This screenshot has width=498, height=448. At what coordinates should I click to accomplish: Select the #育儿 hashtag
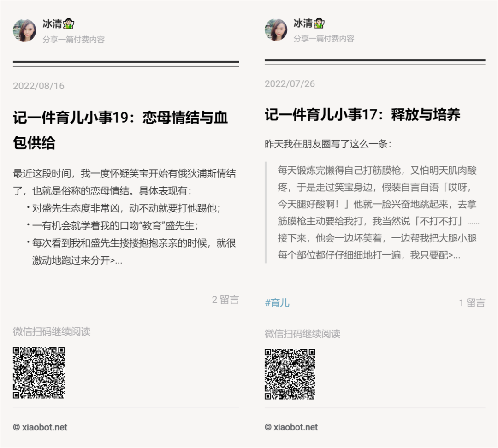click(x=277, y=302)
